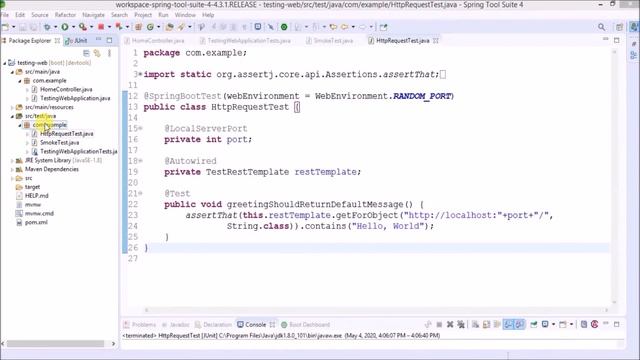Close the HttpRequestTest.java editor tab
Screen dimensions: 640x360
click(436, 40)
